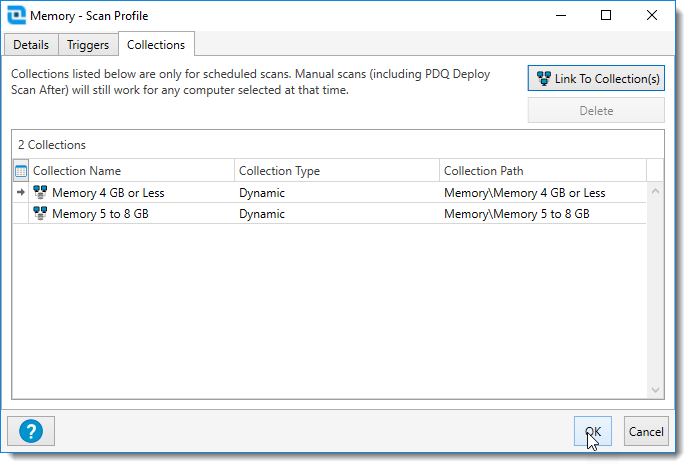This screenshot has width=691, height=468.
Task: Click the PDQ app icon in title bar
Action: tap(16, 16)
